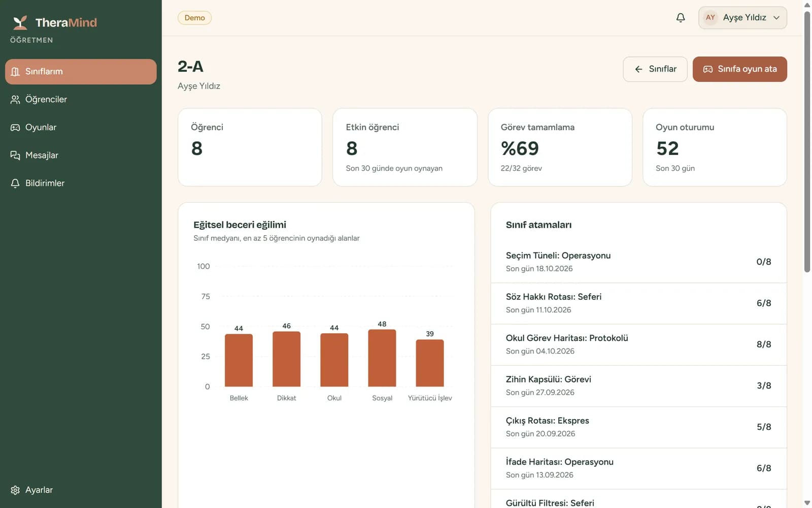Viewport: 812px width, 508px height.
Task: Click the Sınıfa oyun ata button
Action: 739,69
